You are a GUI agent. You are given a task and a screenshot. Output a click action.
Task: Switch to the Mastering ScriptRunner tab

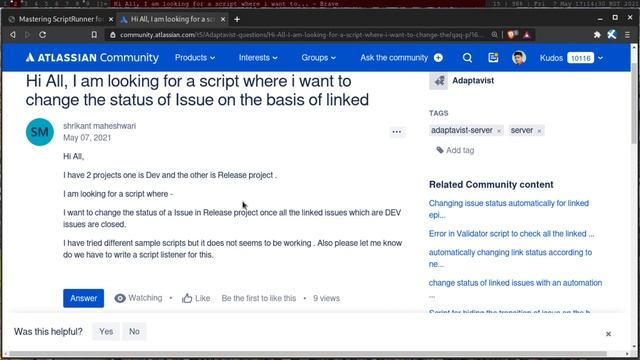pos(61,19)
